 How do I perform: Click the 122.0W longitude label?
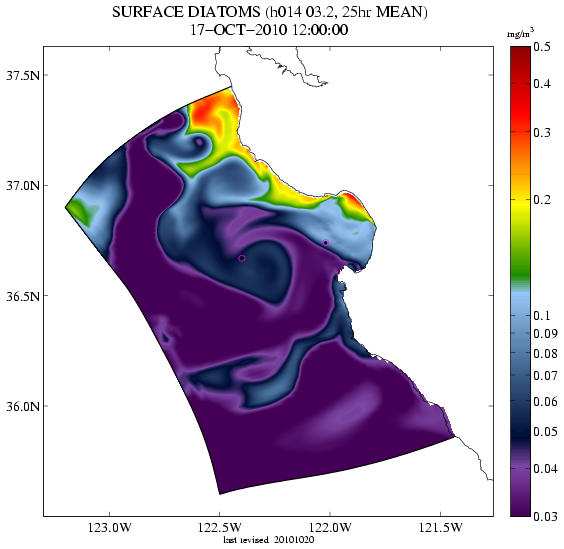coord(329,528)
